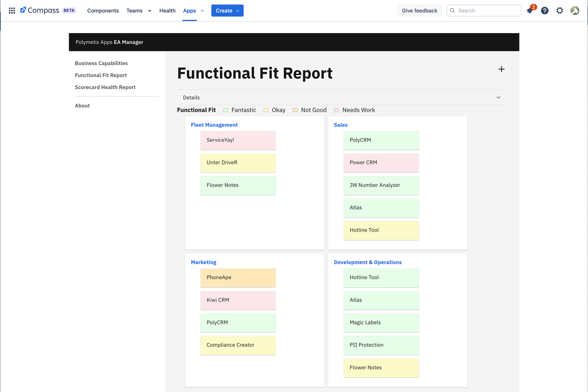Click the Give feedback button
The image size is (588, 392).
point(419,11)
